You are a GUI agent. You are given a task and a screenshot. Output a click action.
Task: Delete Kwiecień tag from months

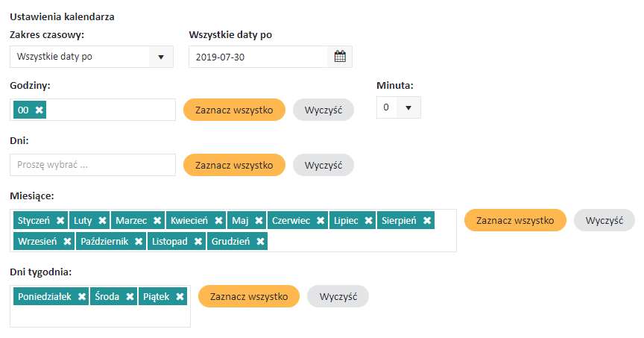click(218, 221)
